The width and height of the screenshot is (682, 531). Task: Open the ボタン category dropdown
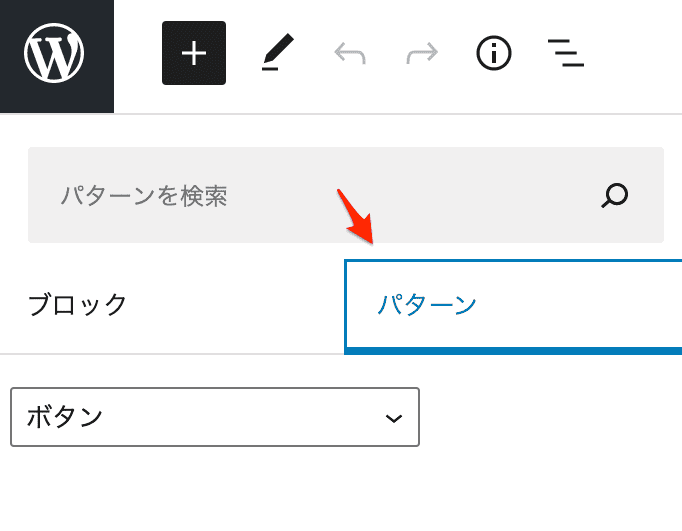215,417
